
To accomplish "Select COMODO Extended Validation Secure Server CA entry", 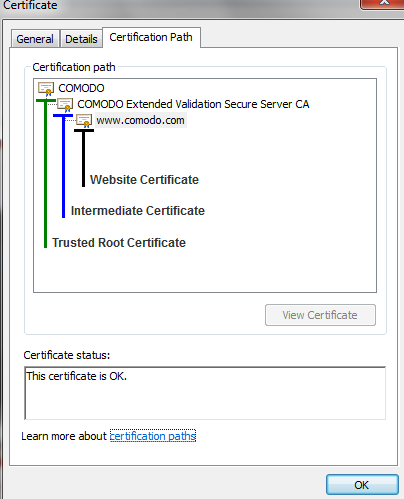I will pos(193,104).
